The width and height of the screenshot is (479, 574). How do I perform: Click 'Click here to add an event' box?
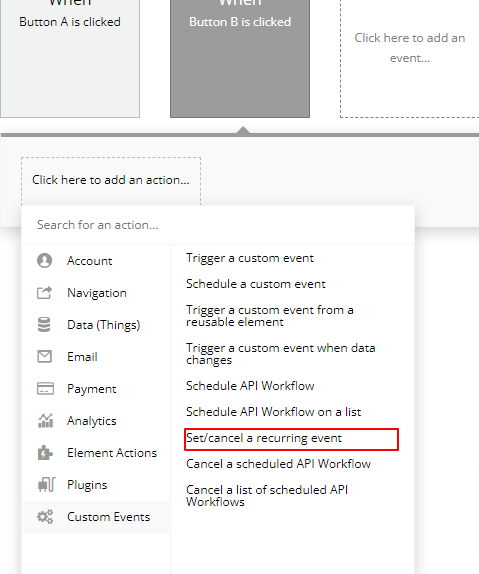(x=409, y=59)
